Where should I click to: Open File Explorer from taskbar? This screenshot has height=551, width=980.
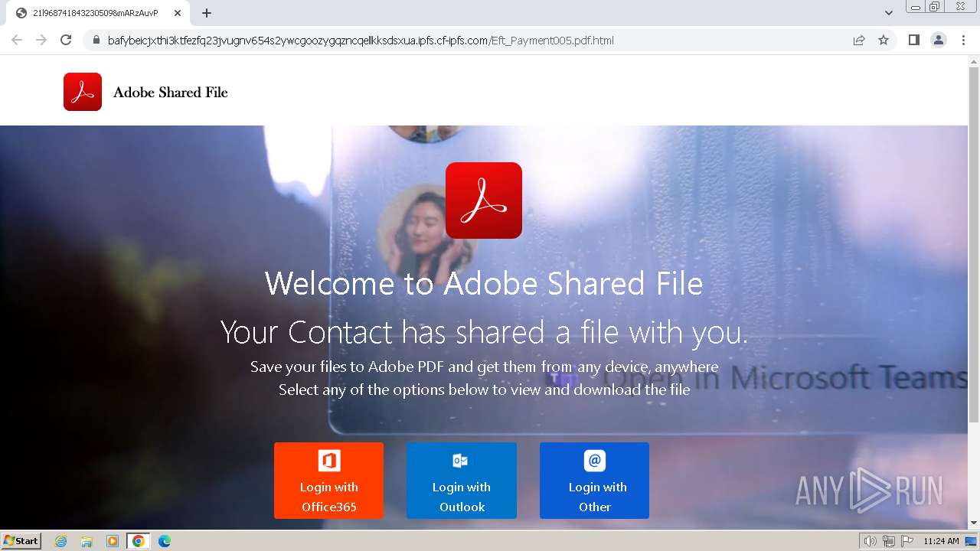tap(87, 541)
